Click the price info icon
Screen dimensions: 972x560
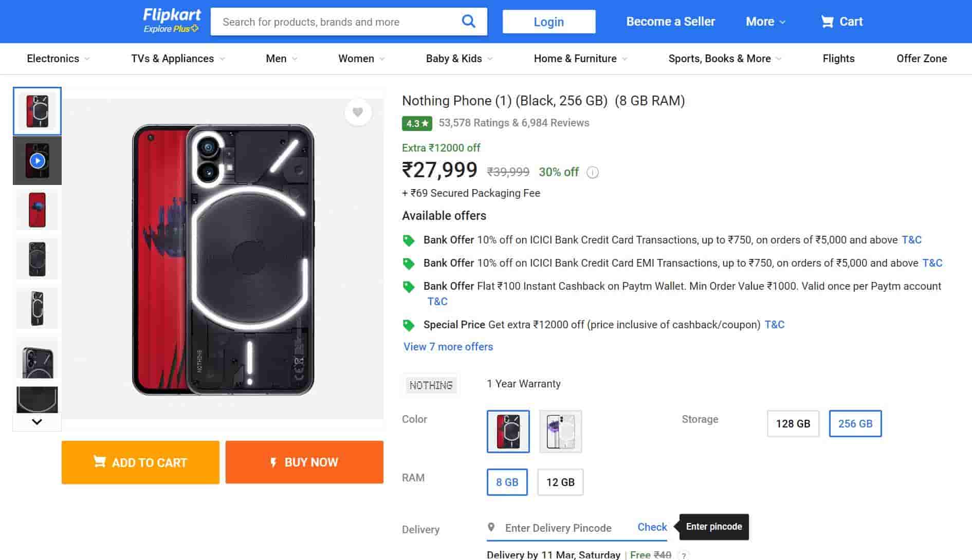pyautogui.click(x=593, y=173)
